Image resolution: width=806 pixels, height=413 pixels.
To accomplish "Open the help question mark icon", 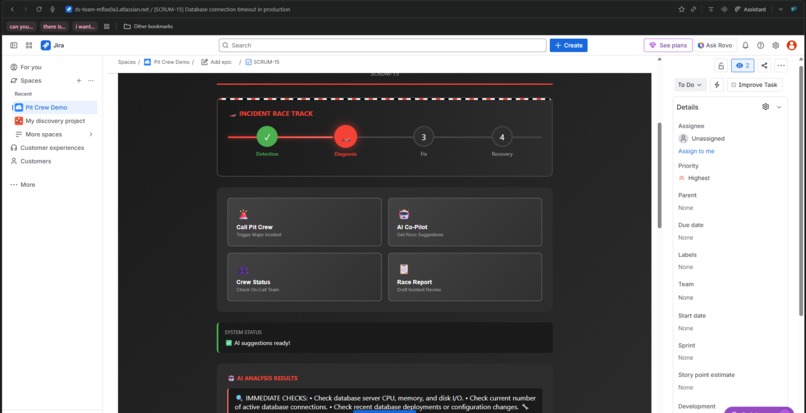I will [761, 45].
